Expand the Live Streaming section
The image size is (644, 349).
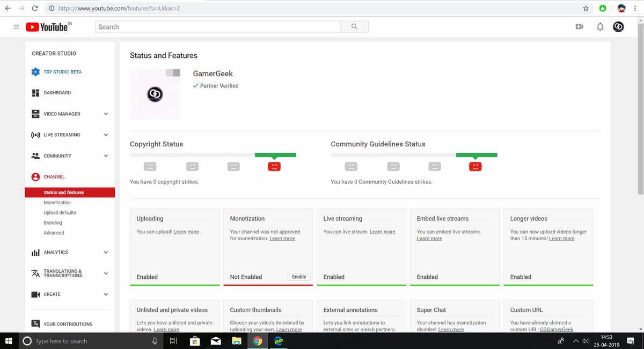pyautogui.click(x=106, y=135)
